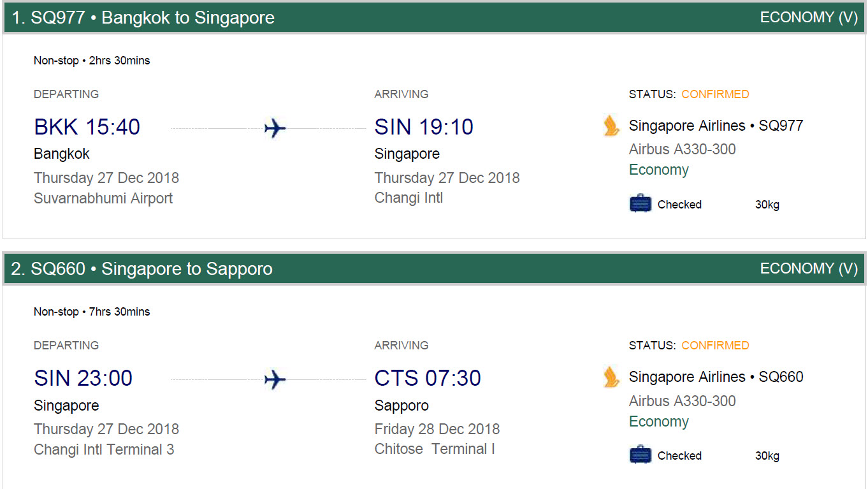
Task: Click Suvarnabhumi Airport text
Action: [x=103, y=198]
